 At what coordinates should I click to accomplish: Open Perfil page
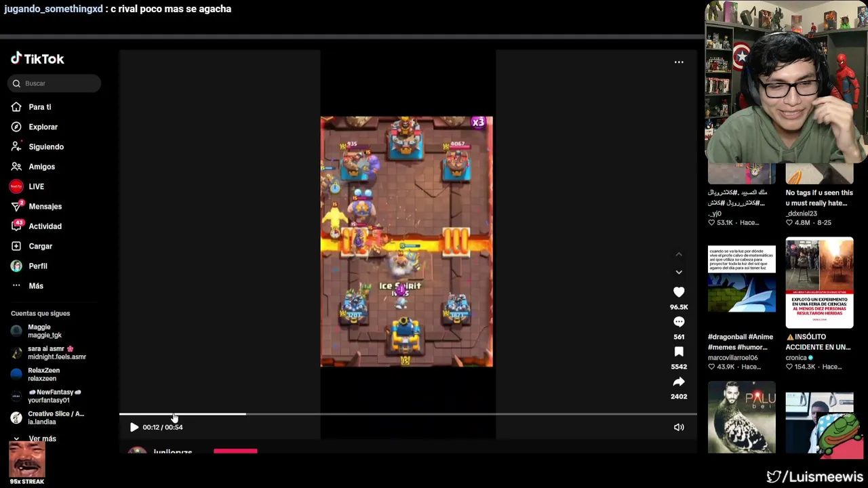(x=38, y=266)
